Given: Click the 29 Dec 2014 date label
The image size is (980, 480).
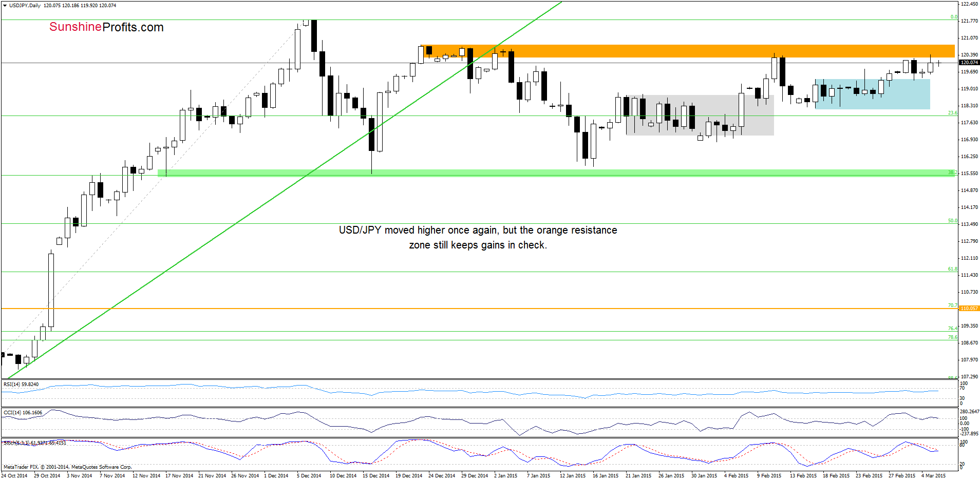Looking at the screenshot, I should (x=475, y=476).
